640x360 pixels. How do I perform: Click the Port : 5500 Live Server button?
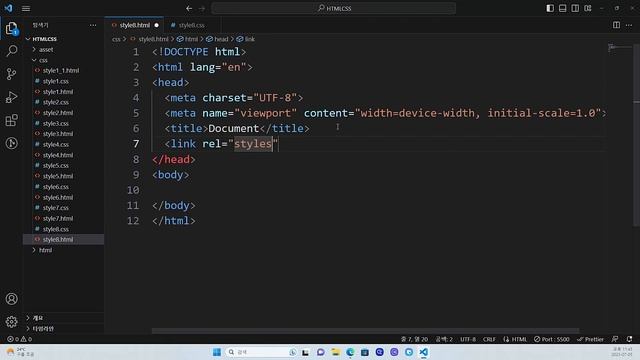click(551, 339)
